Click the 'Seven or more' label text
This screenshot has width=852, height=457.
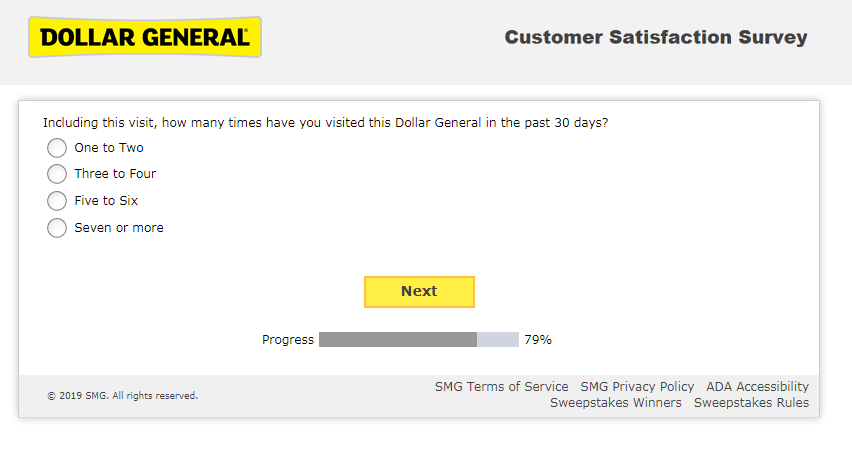click(119, 228)
